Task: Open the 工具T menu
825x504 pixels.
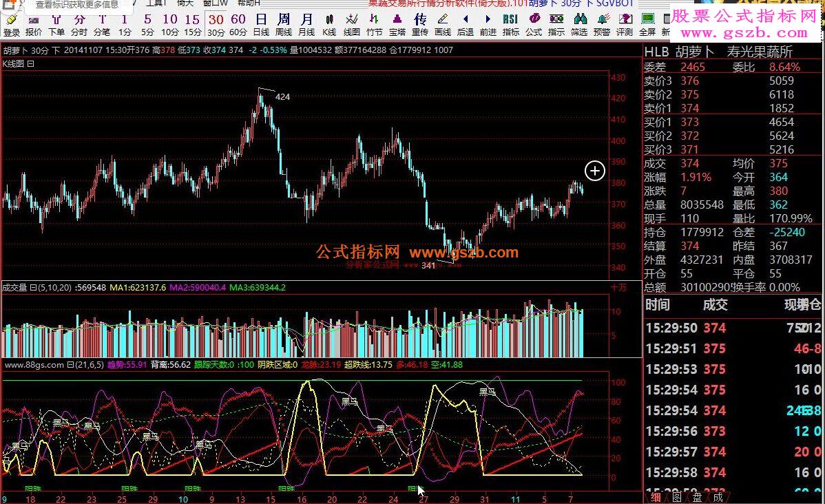Action: click(x=156, y=3)
